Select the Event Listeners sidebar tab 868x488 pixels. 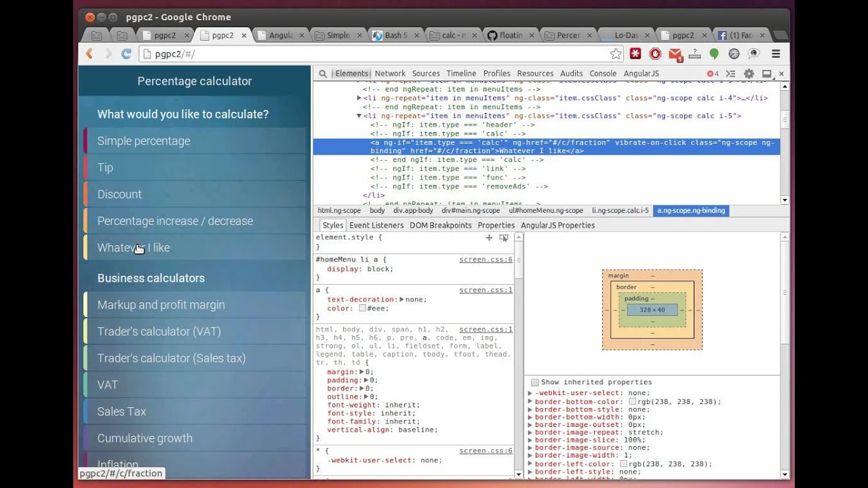(x=376, y=225)
